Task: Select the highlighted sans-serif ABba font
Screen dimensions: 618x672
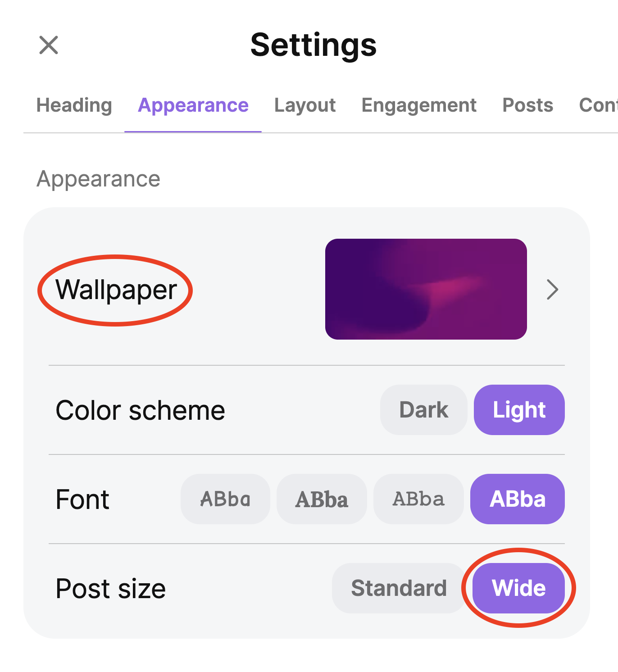Action: (x=517, y=499)
